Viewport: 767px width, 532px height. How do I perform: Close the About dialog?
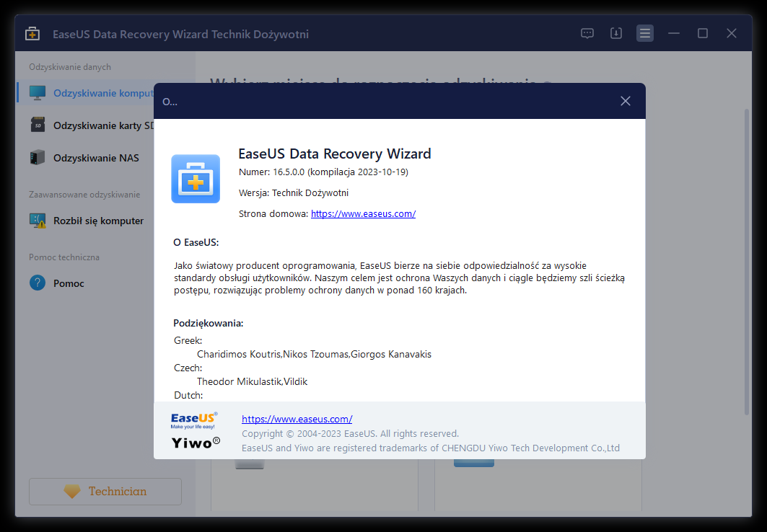click(625, 101)
